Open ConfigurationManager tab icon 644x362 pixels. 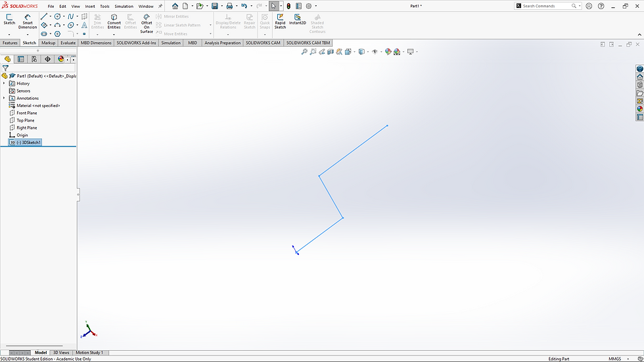(x=34, y=59)
